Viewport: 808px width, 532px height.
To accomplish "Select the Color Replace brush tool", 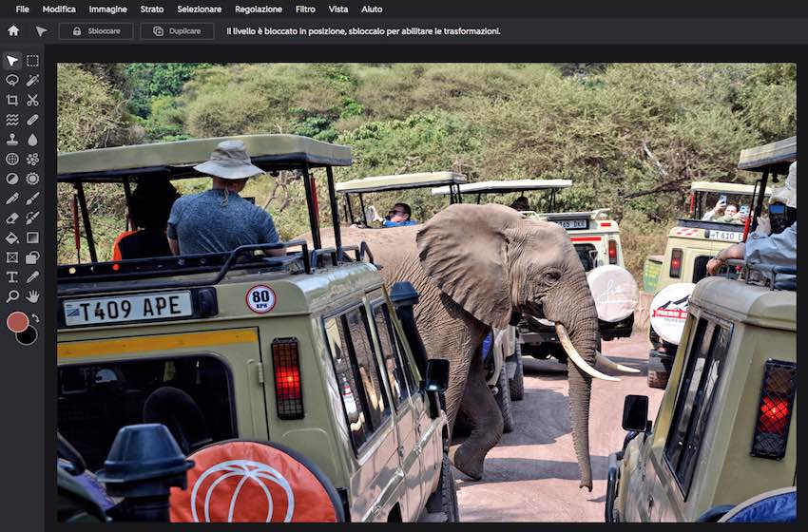I will [32, 218].
